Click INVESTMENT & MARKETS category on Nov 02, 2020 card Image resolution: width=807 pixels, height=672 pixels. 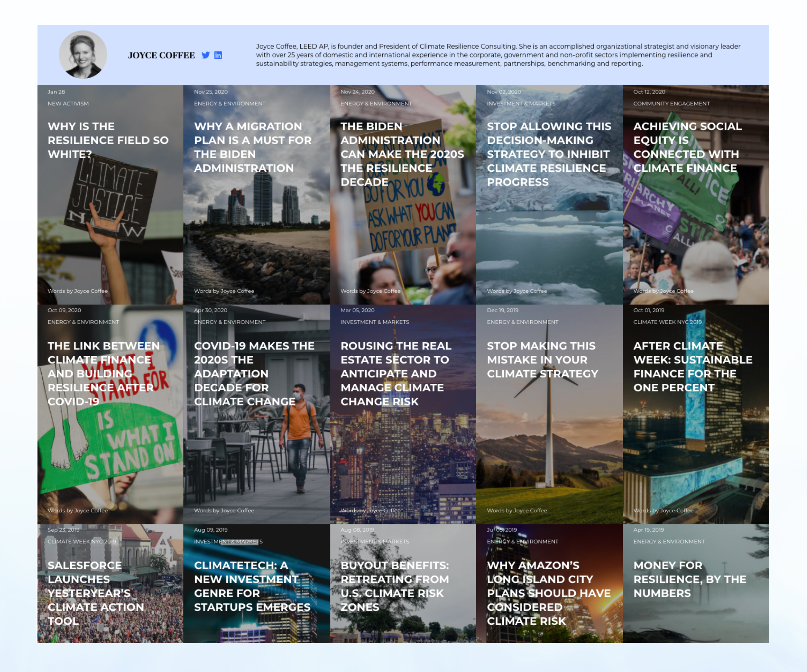coord(521,104)
